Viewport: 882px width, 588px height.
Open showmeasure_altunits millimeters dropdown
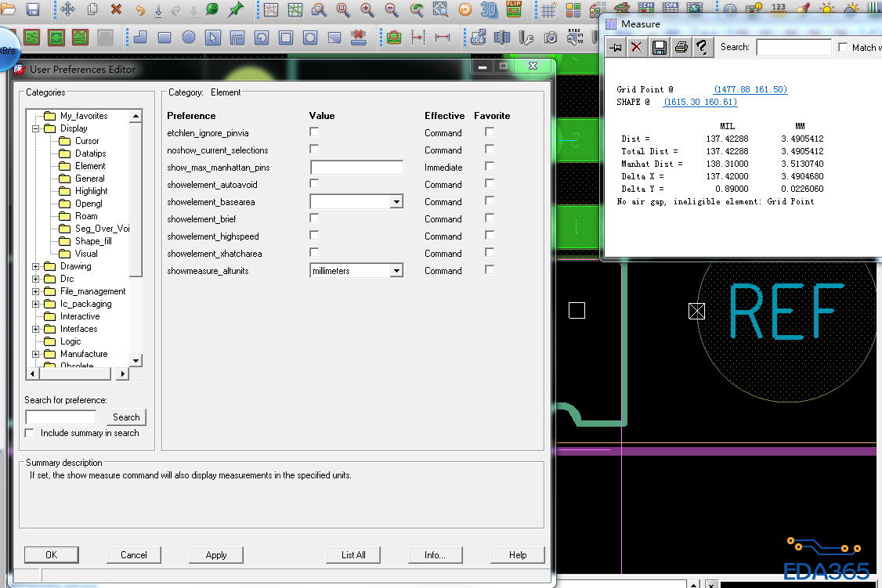click(396, 271)
